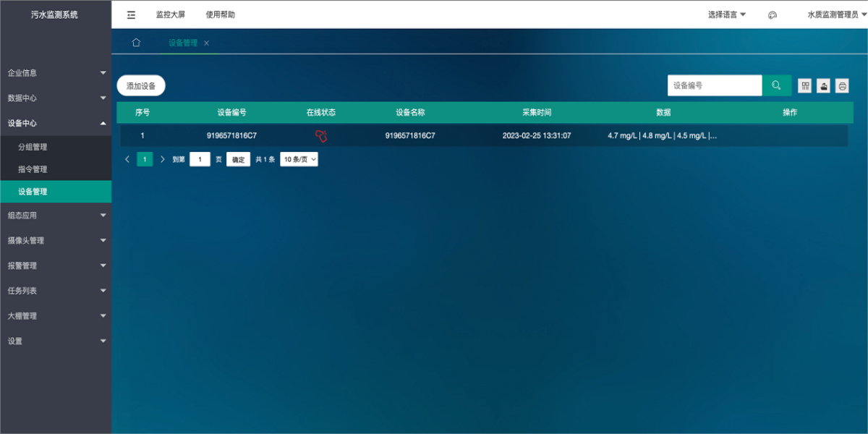Open 监控大屏 in the top menu

click(171, 14)
